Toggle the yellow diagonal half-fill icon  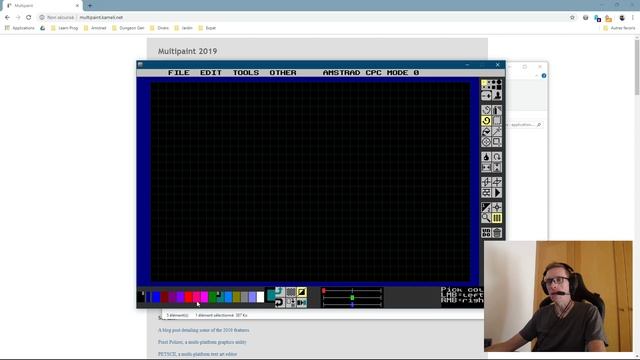[x=302, y=292]
